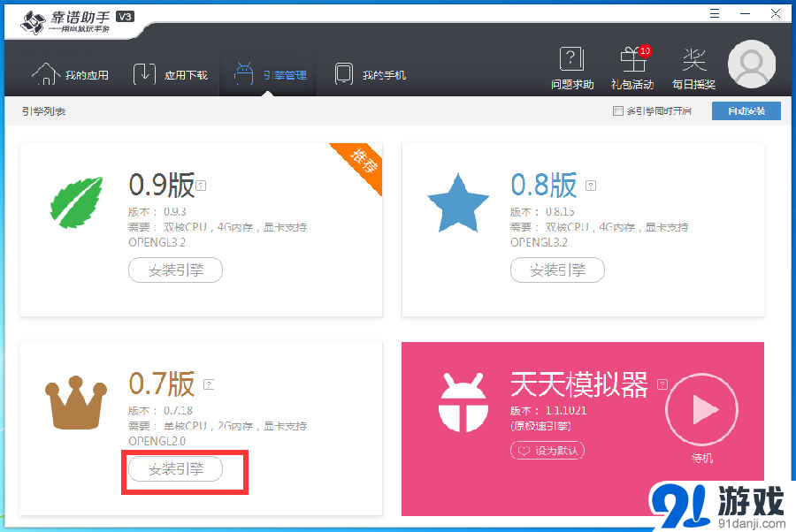Click the 版本：0.9.3 text
796x532 pixels.
[x=157, y=211]
